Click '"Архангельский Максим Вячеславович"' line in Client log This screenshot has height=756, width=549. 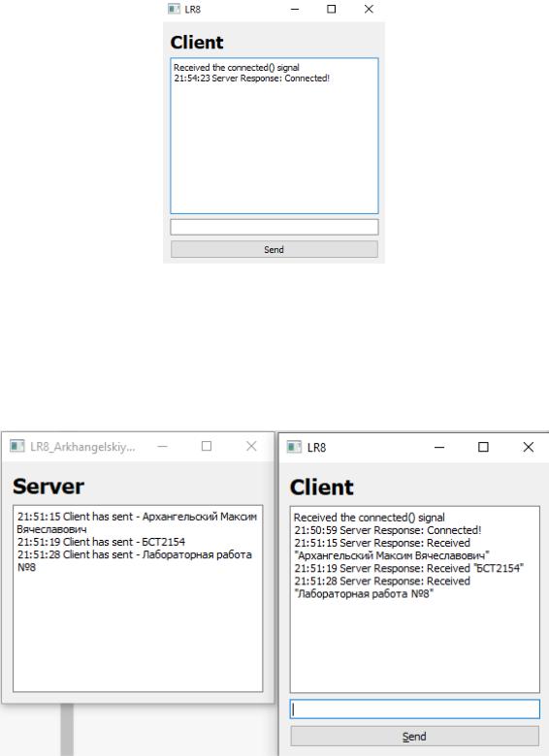point(391,555)
